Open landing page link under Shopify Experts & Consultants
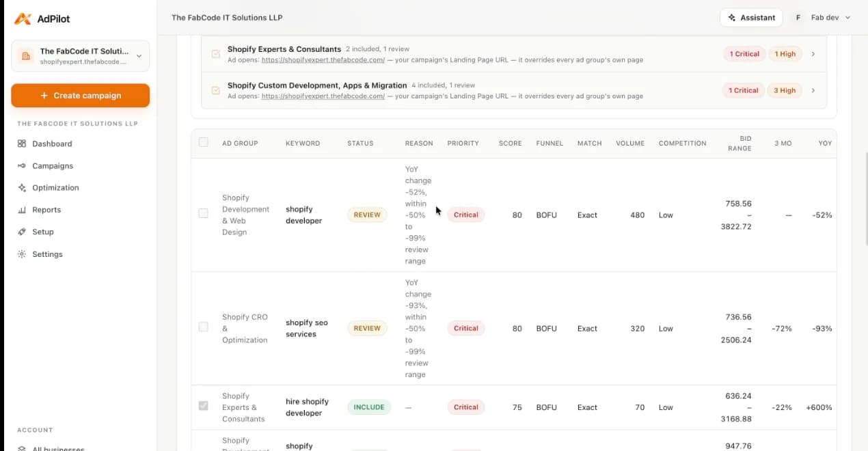Image resolution: width=868 pixels, height=451 pixels. click(x=323, y=60)
